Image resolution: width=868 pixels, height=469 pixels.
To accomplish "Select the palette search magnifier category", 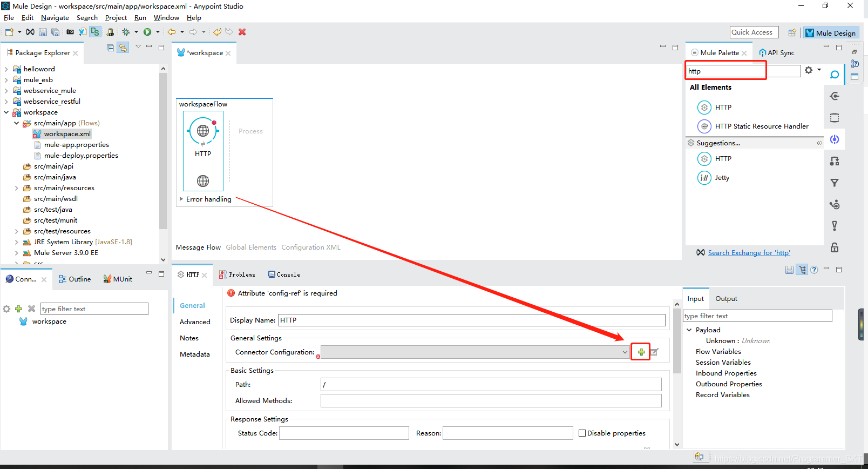I will [835, 75].
